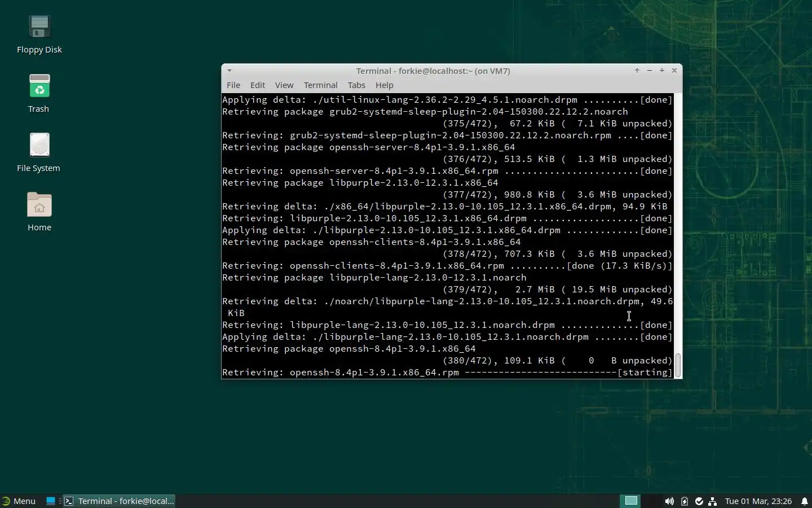Open the network connection tray icon

coord(713,501)
